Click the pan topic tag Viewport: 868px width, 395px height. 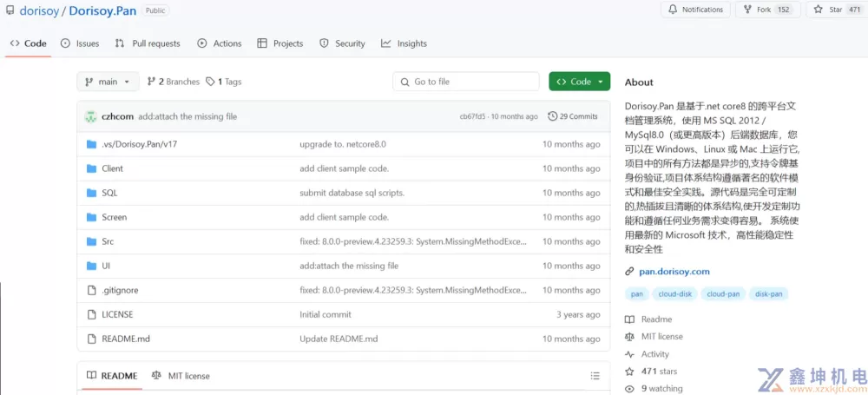[x=637, y=294]
